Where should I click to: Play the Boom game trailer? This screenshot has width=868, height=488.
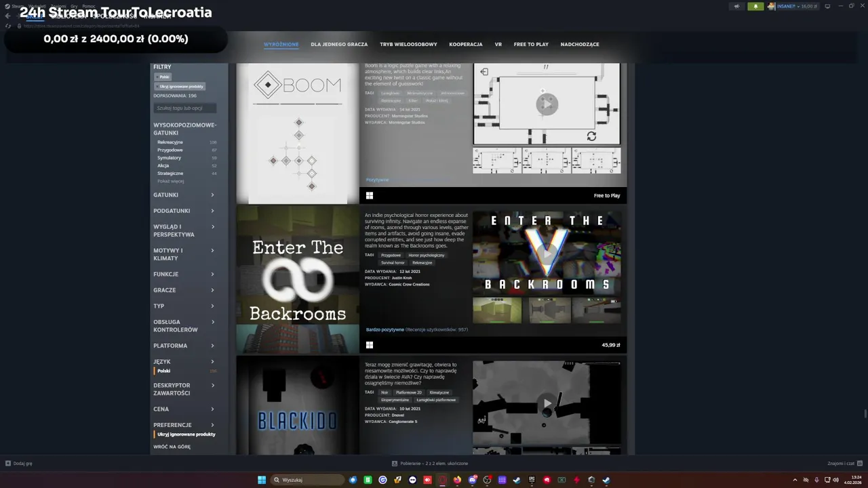click(x=547, y=104)
